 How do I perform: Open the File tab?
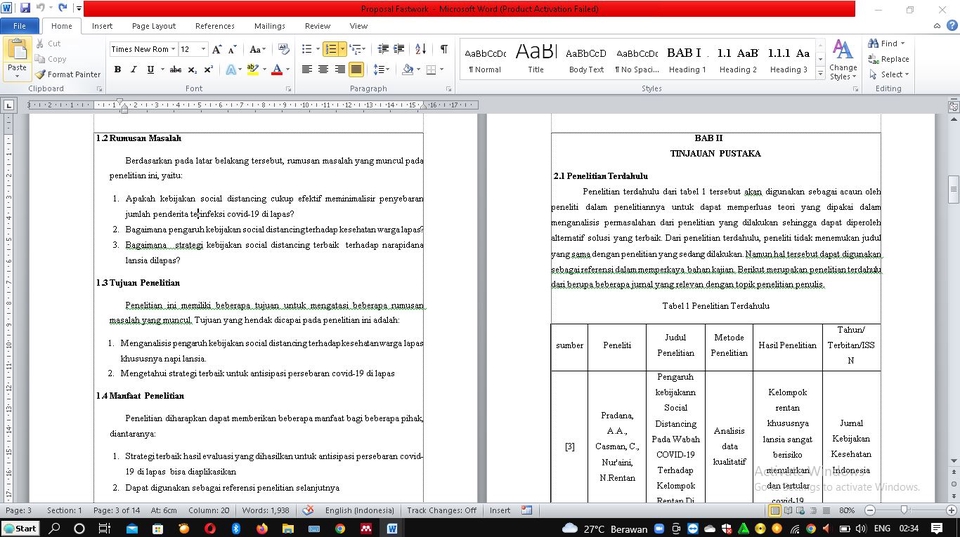20,26
